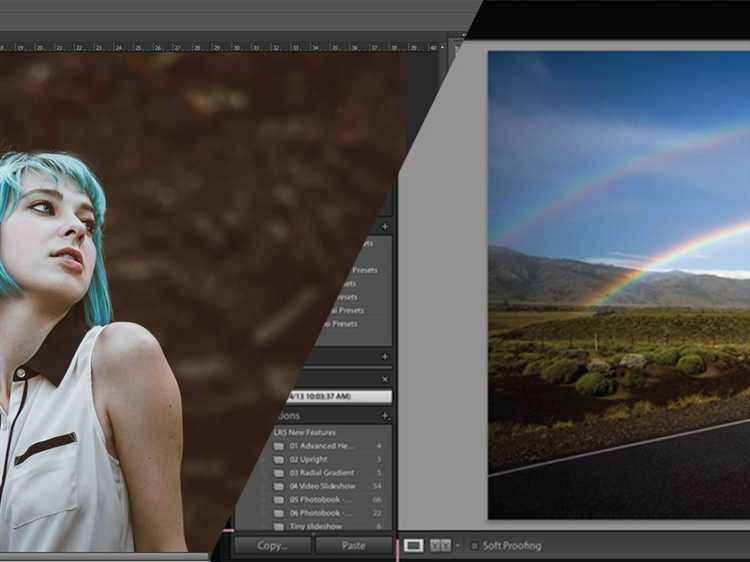Viewport: 750px width, 562px height.
Task: Click the Paste button
Action: pyautogui.click(x=353, y=546)
